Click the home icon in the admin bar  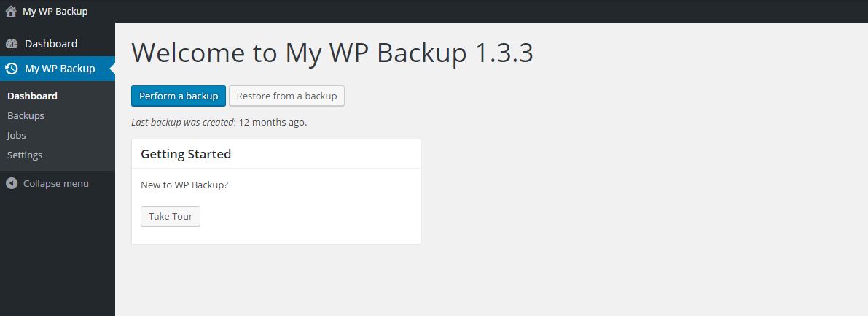click(11, 11)
